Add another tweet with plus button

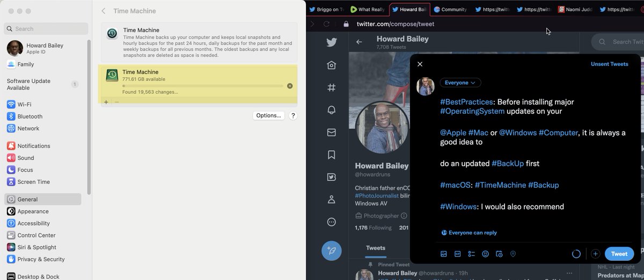595,254
